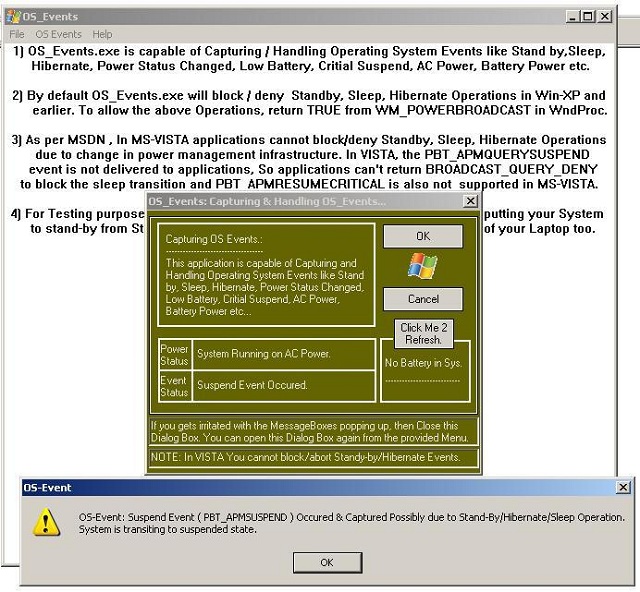Click paragraph 1 about OS_Events.exe capturing
640x592 pixels.
pyautogui.click(x=310, y=59)
